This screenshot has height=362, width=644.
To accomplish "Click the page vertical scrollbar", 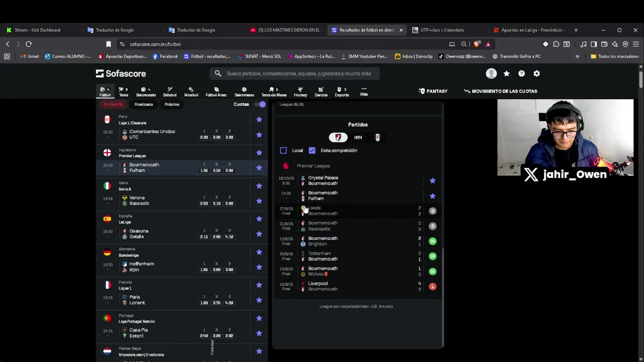I will [x=641, y=80].
